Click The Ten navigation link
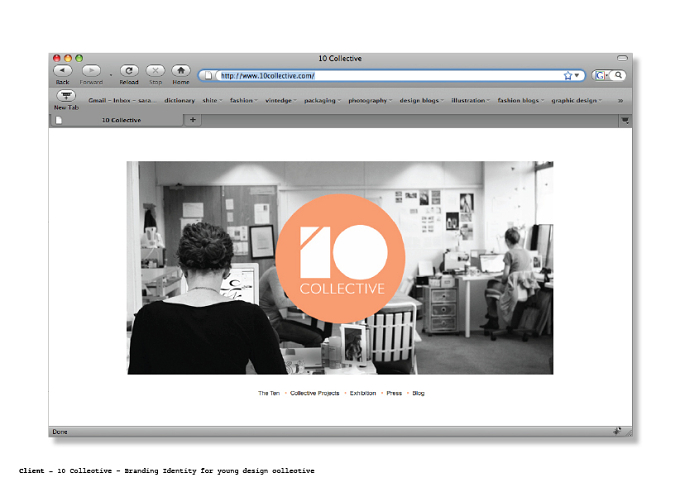 tap(269, 393)
